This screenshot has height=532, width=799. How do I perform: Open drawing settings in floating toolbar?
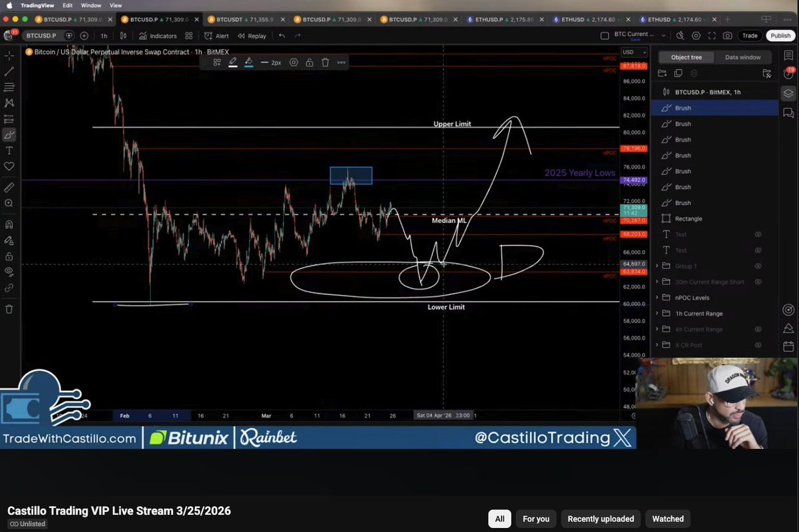click(x=294, y=62)
